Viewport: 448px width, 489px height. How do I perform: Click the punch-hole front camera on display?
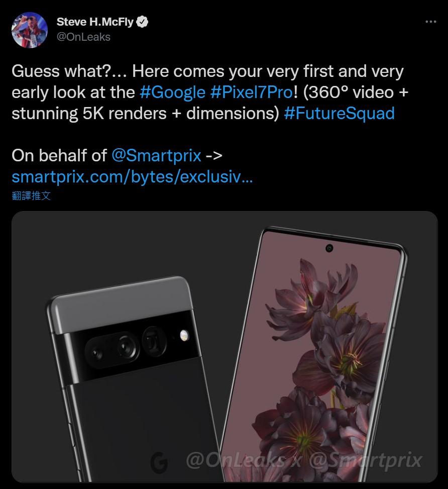tap(329, 248)
